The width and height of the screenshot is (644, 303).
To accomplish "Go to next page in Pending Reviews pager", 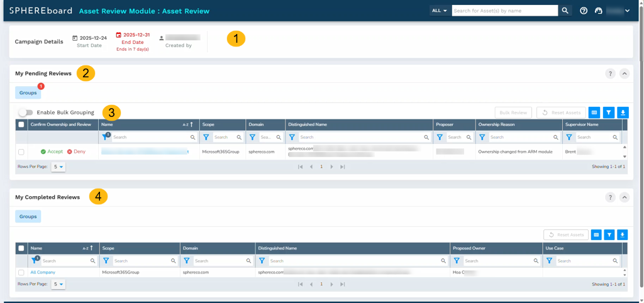I will [x=332, y=167].
